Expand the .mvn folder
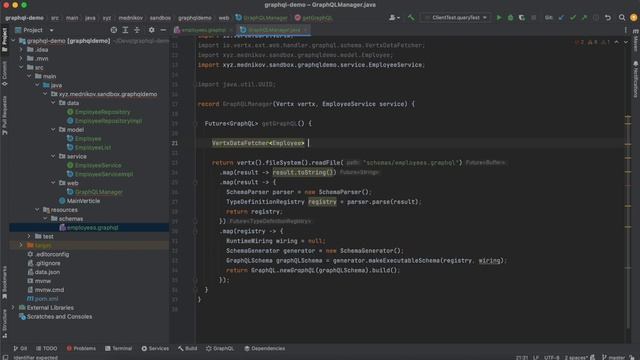The width and height of the screenshot is (640, 360). pyautogui.click(x=21, y=58)
